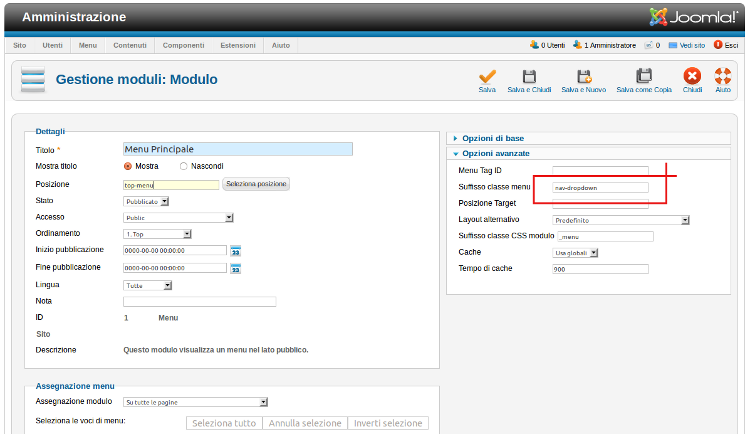This screenshot has height=434, width=750.
Task: Open the Estensioni menu
Action: click(238, 45)
